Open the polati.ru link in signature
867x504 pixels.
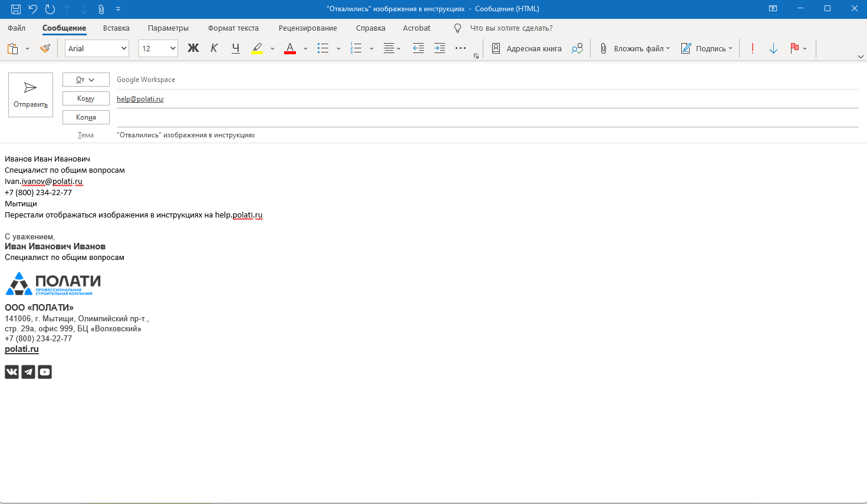[x=22, y=349]
